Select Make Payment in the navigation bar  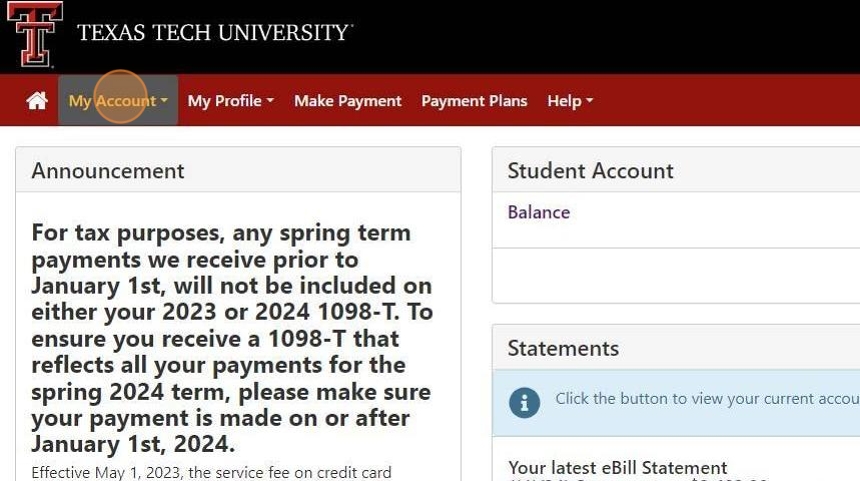347,101
